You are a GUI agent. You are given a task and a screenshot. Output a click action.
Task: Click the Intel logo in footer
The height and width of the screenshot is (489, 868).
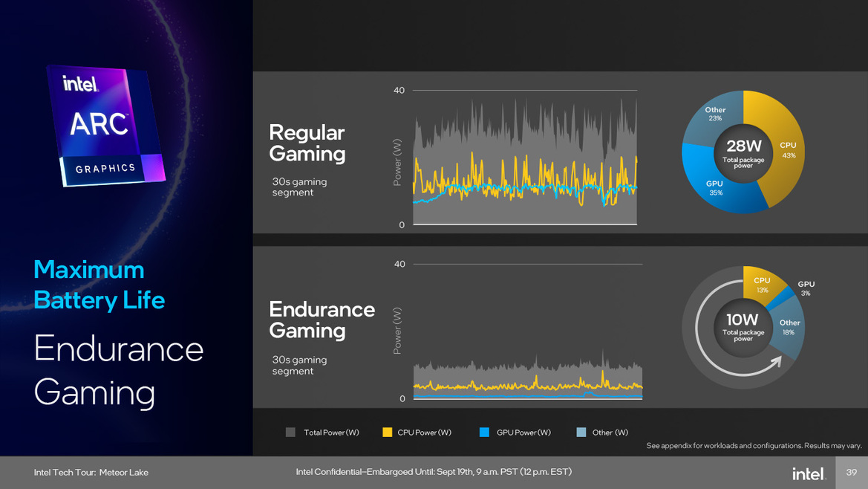click(809, 473)
